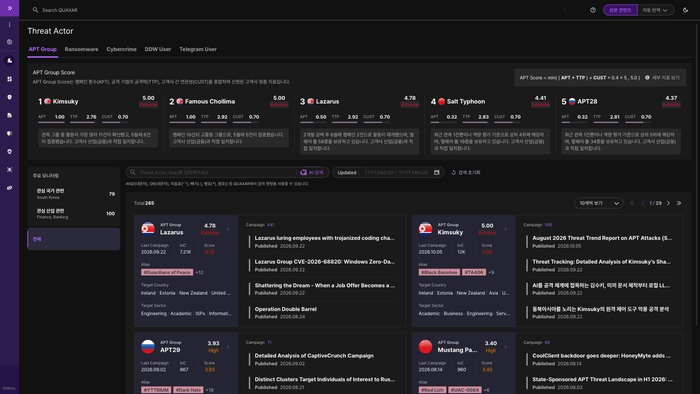Focus the Threat Actor search input
The width and height of the screenshot is (700, 394).
click(217, 172)
